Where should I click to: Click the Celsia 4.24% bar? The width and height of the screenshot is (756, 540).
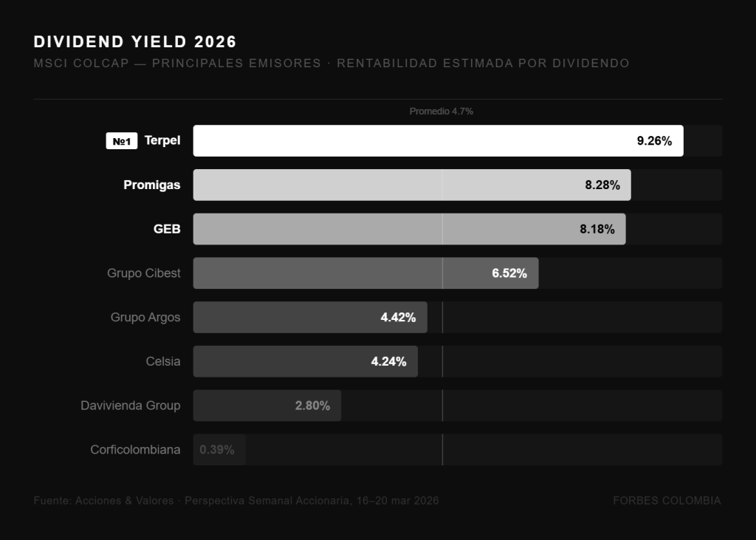click(x=305, y=362)
